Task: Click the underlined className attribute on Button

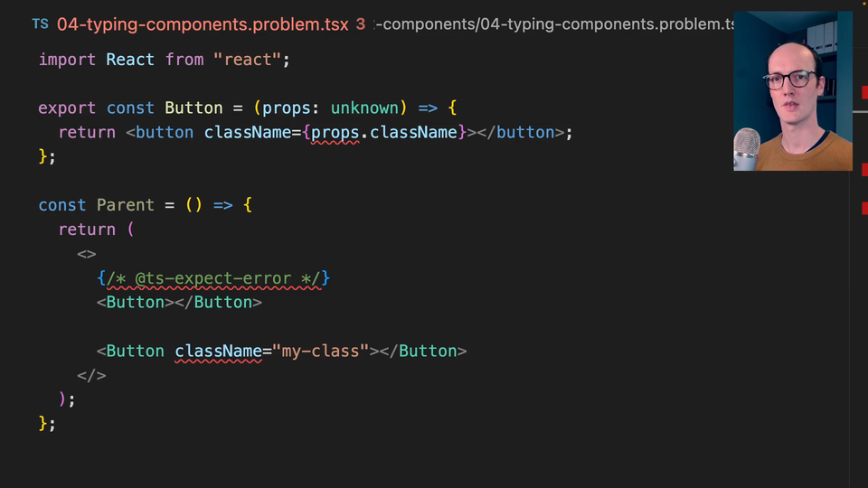Action: [x=218, y=351]
